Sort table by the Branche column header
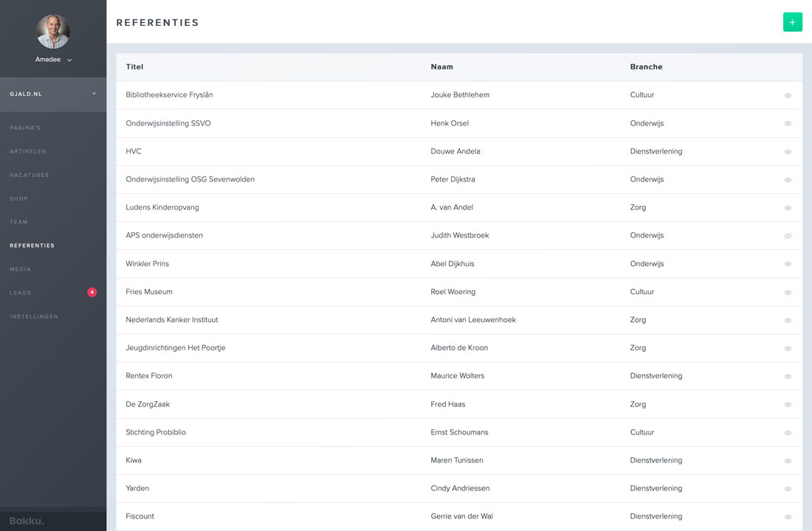The width and height of the screenshot is (812, 531). tap(646, 67)
